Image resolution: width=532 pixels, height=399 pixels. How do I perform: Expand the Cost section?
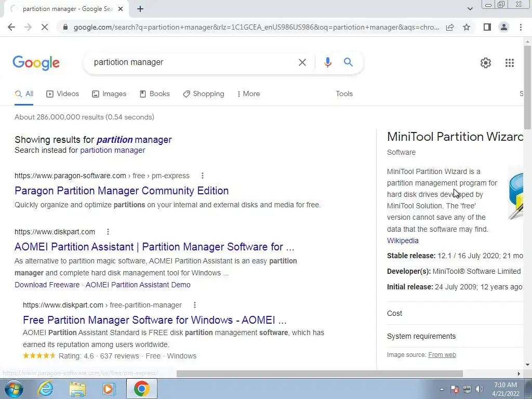(455, 313)
